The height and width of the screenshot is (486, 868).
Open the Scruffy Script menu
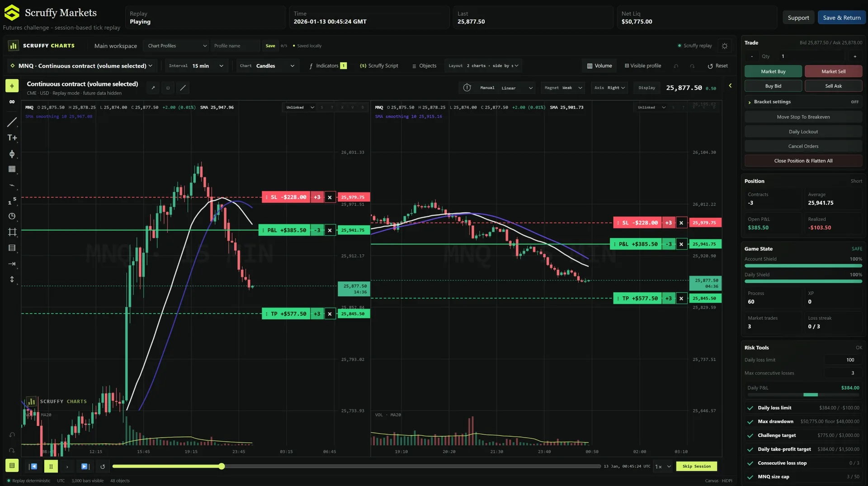pyautogui.click(x=379, y=66)
